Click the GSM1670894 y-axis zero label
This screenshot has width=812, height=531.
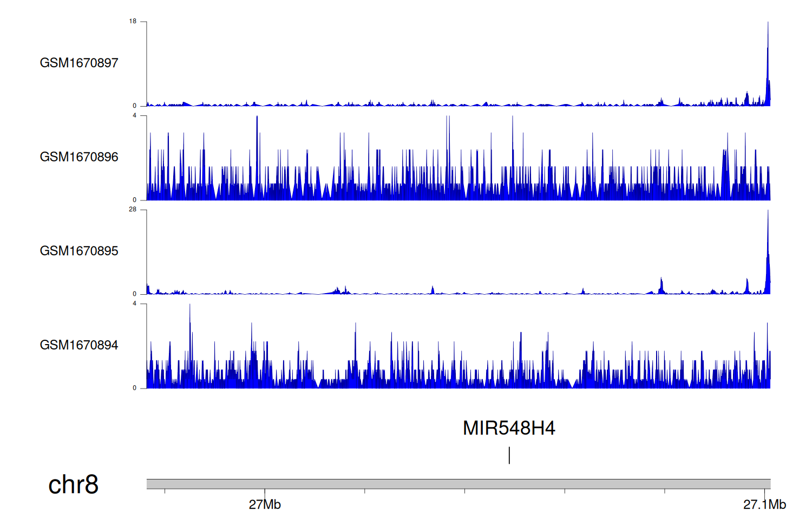point(135,388)
